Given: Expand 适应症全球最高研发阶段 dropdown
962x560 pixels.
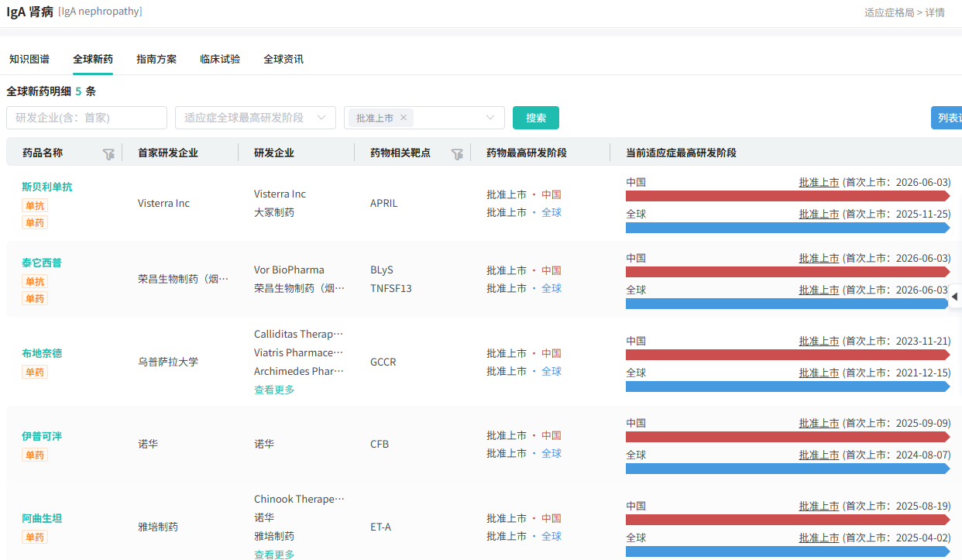Looking at the screenshot, I should click(256, 118).
